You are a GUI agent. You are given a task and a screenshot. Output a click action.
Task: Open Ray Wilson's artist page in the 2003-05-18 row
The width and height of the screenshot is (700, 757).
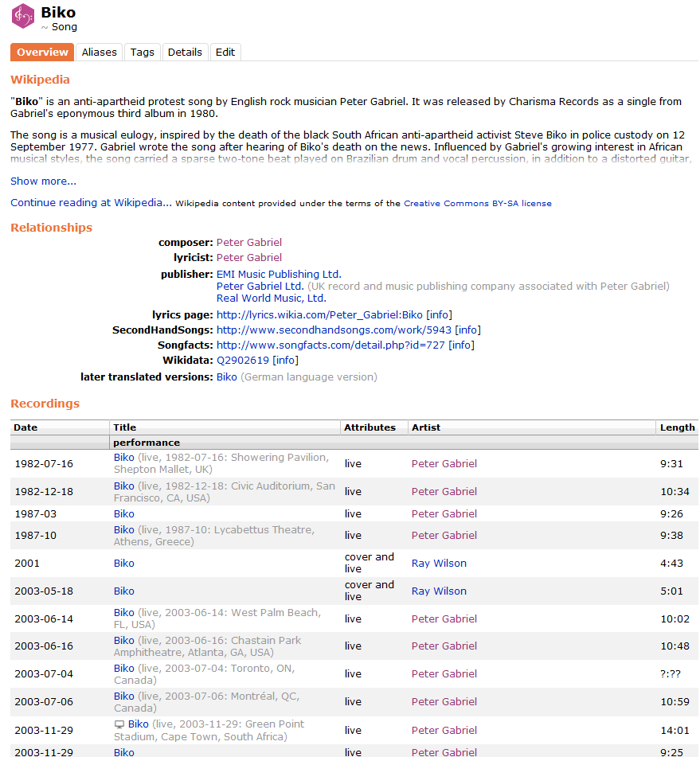coord(439,591)
